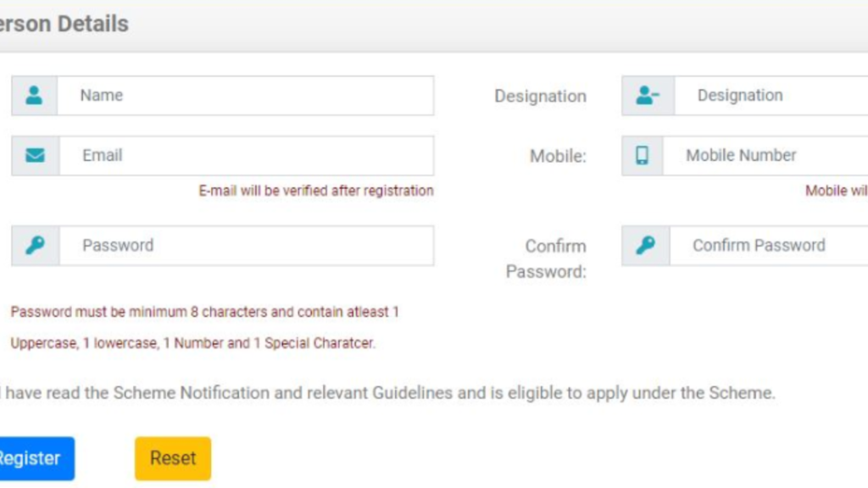Click into the Confirm Password field

[768, 246]
